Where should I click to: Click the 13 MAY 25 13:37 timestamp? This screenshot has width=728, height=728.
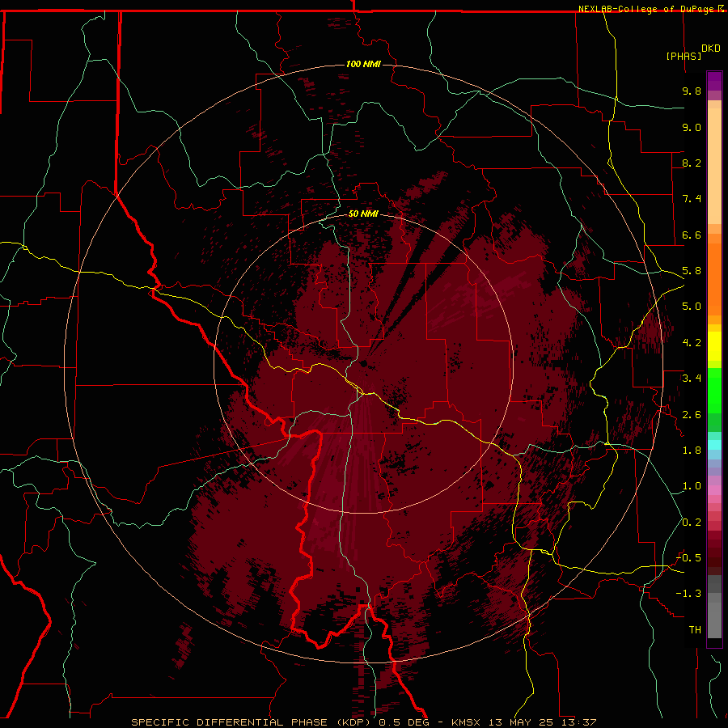tap(541, 722)
